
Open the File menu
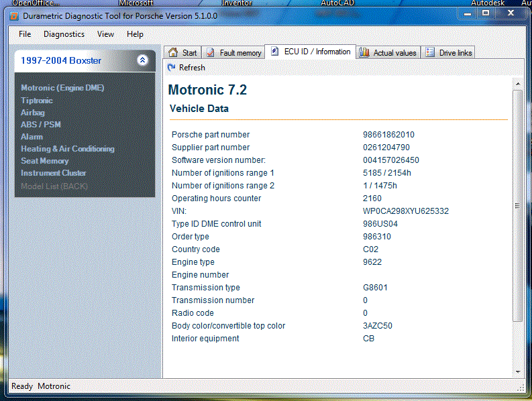click(25, 34)
